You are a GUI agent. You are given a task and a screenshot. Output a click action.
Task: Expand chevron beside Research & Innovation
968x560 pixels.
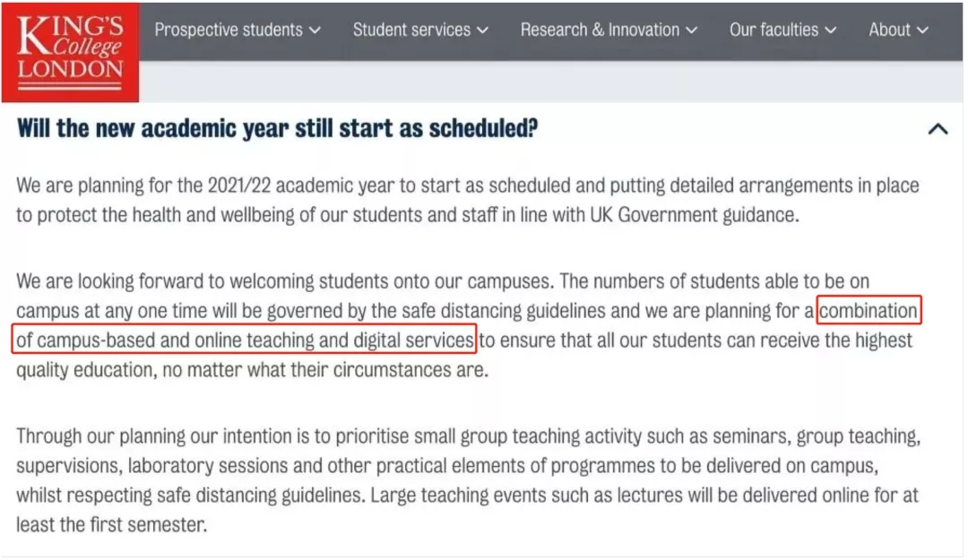coord(692,30)
